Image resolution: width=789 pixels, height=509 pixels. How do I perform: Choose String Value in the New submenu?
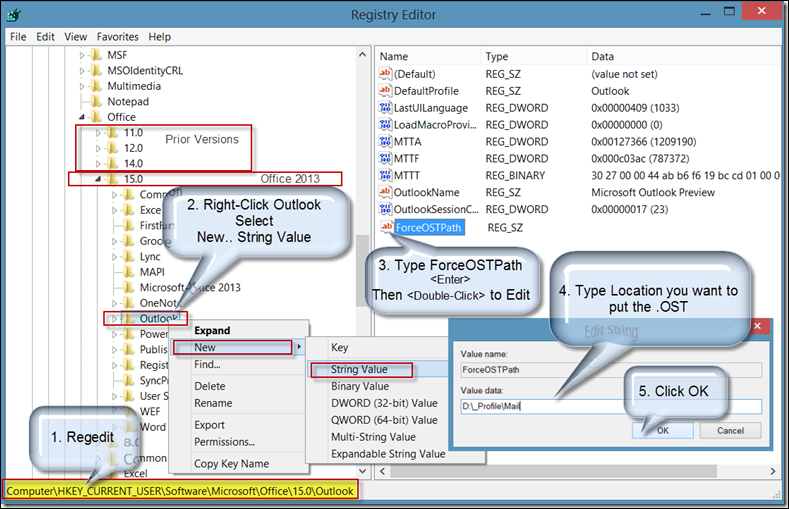click(x=378, y=370)
